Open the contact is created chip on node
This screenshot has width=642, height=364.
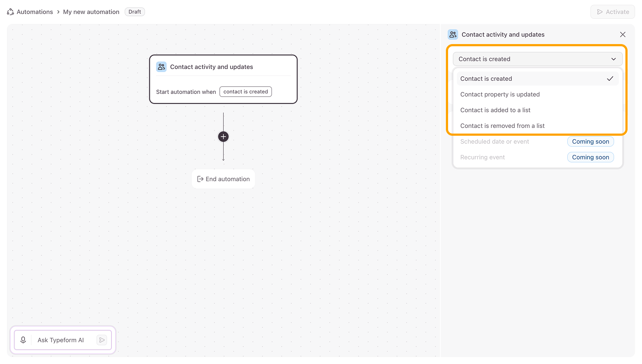pyautogui.click(x=245, y=92)
